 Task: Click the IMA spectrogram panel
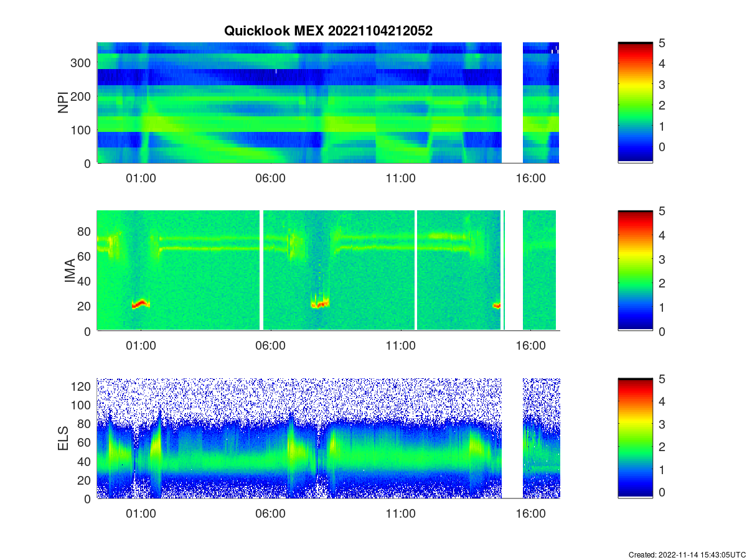tap(328, 271)
